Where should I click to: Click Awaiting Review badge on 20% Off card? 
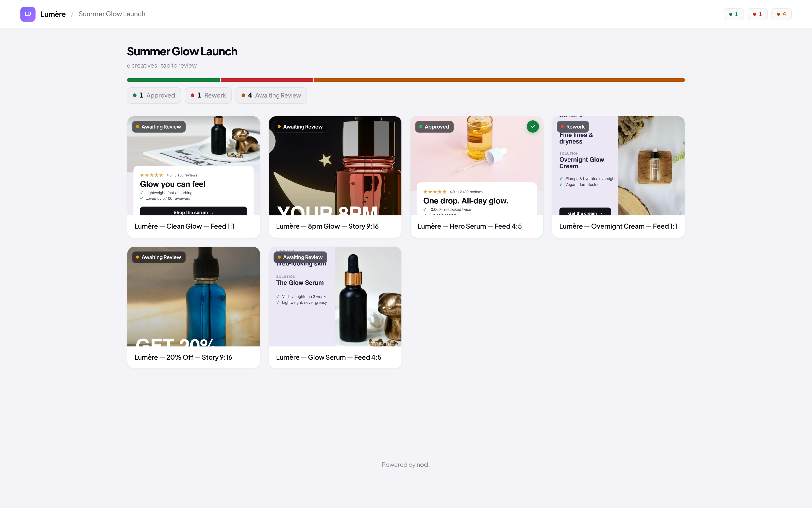[x=159, y=257]
